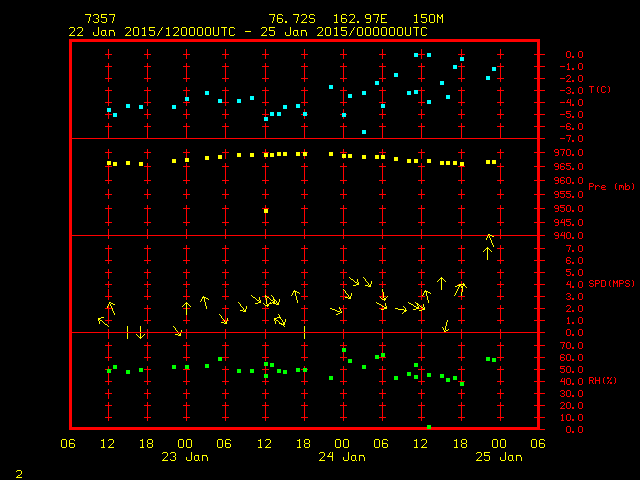Click the green humidity point at 0%
The width and height of the screenshot is (640, 480).
click(x=429, y=428)
